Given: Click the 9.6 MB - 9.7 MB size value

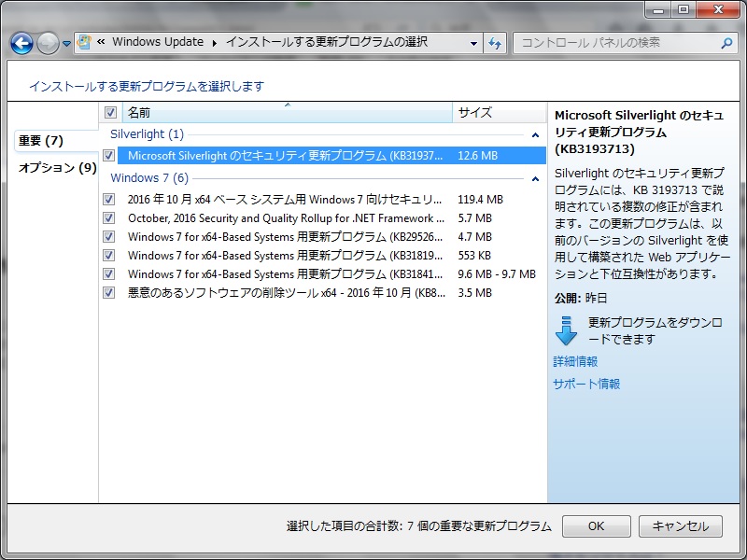Looking at the screenshot, I should [x=497, y=273].
